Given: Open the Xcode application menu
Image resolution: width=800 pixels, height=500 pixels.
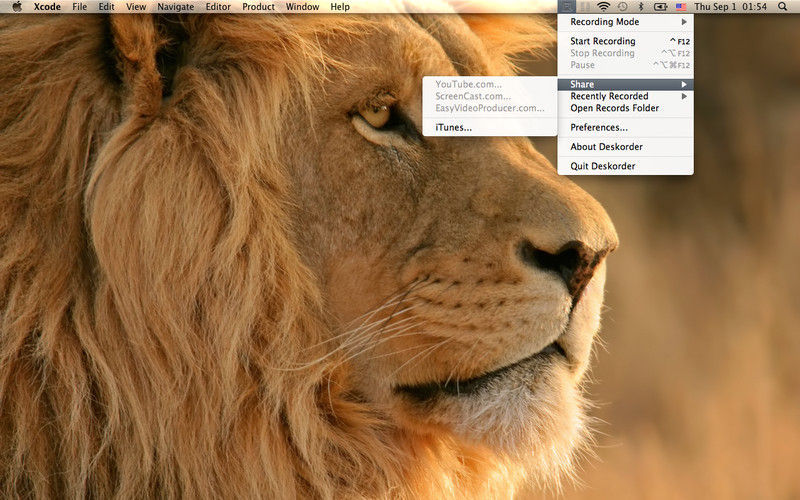Looking at the screenshot, I should tap(47, 7).
